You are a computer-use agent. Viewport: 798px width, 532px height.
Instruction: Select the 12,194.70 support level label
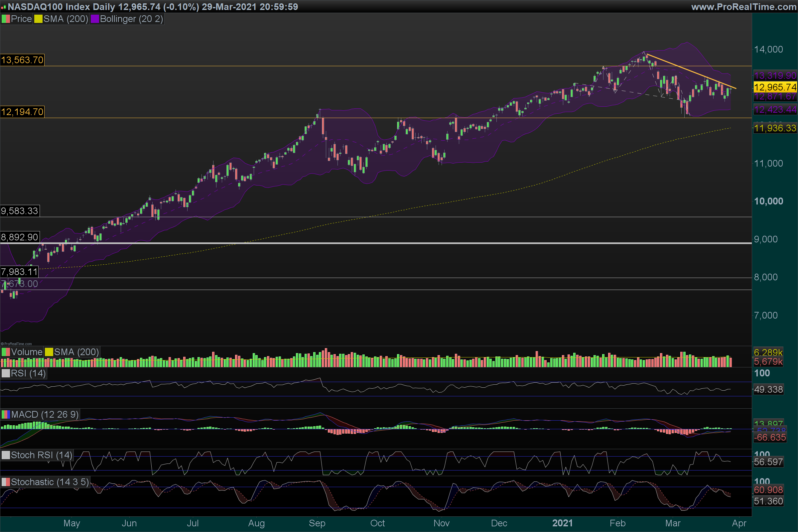pyautogui.click(x=22, y=112)
